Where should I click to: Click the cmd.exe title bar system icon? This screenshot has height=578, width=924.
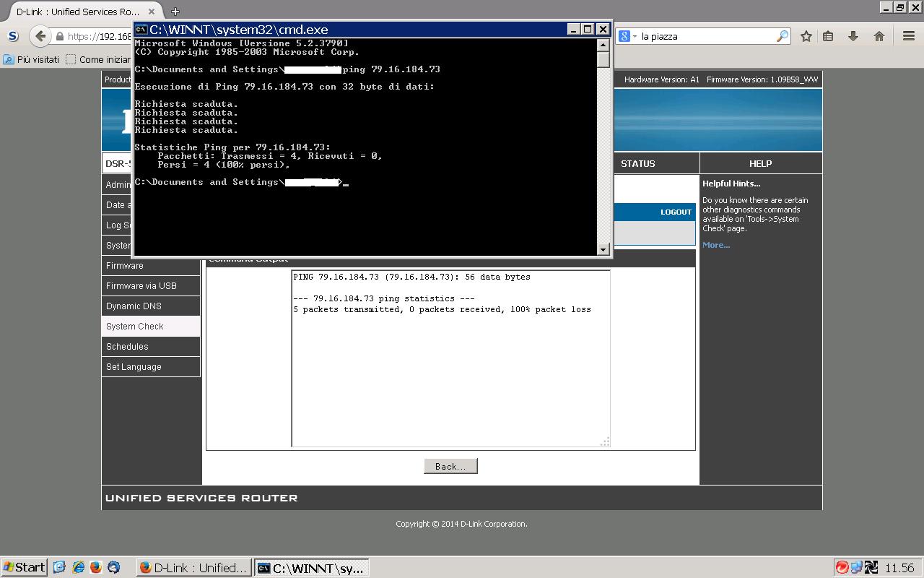pos(141,30)
